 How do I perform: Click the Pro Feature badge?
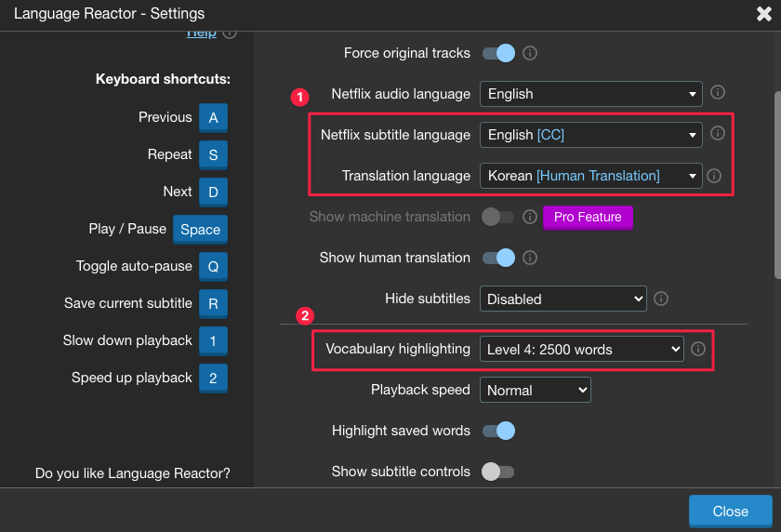point(588,218)
